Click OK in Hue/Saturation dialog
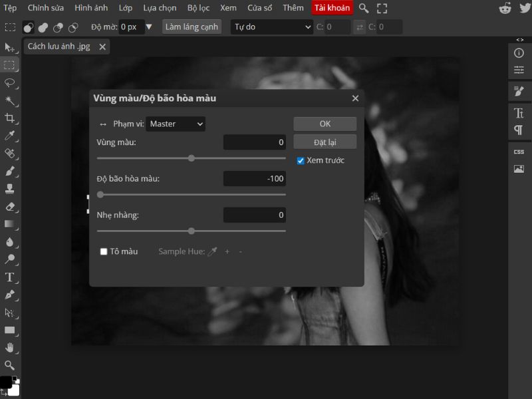This screenshot has width=532, height=399. 325,124
